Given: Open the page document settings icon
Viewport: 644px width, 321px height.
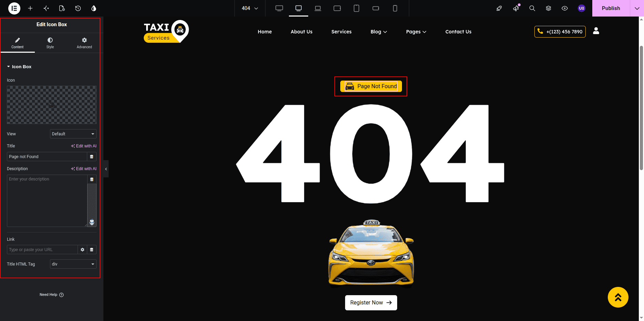Looking at the screenshot, I should point(62,8).
